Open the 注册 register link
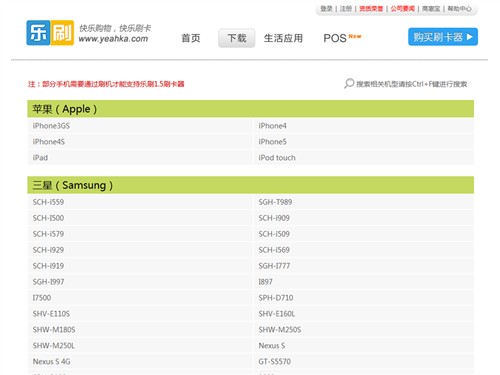The height and width of the screenshot is (375, 500). click(346, 9)
